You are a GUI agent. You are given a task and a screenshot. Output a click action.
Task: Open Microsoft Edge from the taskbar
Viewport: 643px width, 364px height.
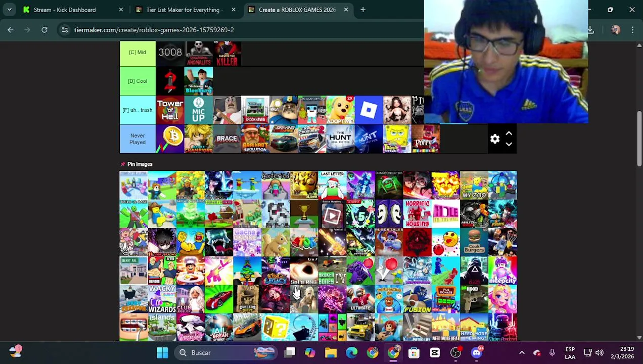[x=351, y=352]
